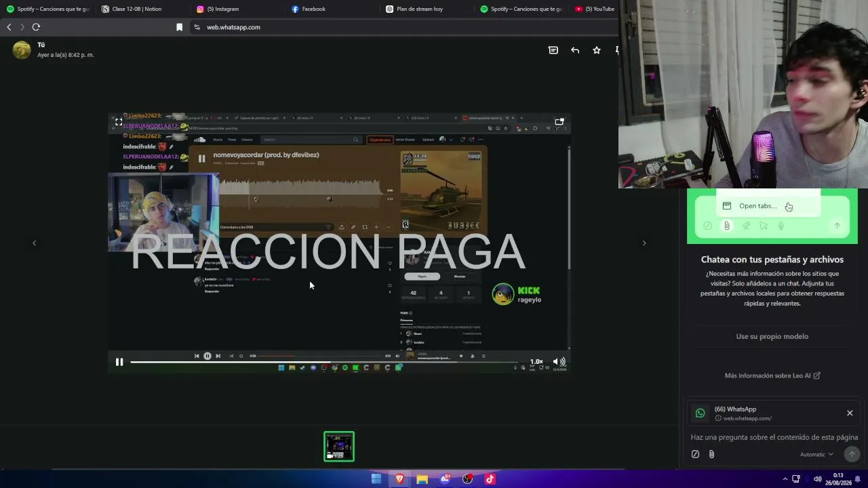The height and width of the screenshot is (488, 868).
Task: Click Use su propio modelo
Action: coord(772,336)
